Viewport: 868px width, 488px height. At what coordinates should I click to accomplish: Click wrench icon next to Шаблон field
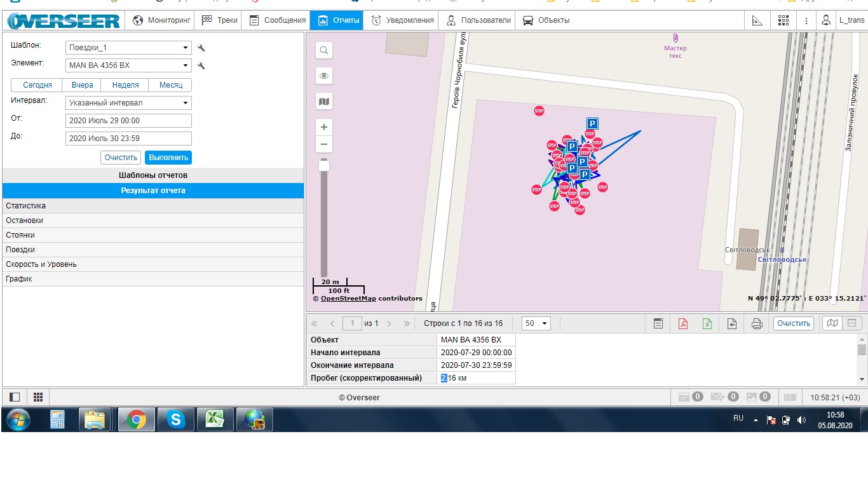(x=201, y=48)
